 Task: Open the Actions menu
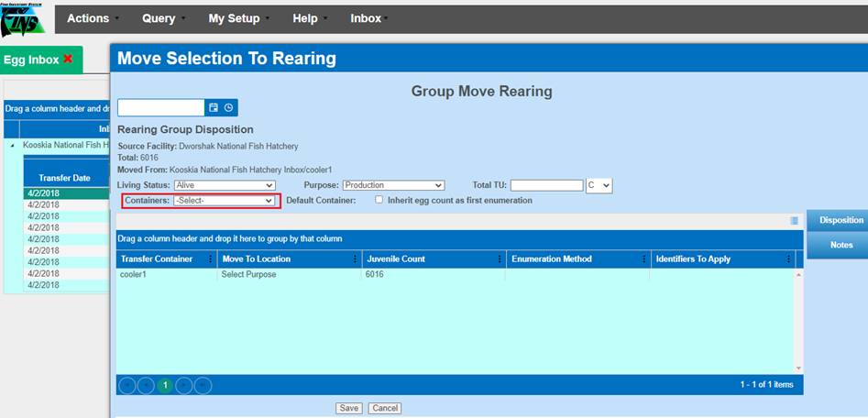pyautogui.click(x=92, y=18)
